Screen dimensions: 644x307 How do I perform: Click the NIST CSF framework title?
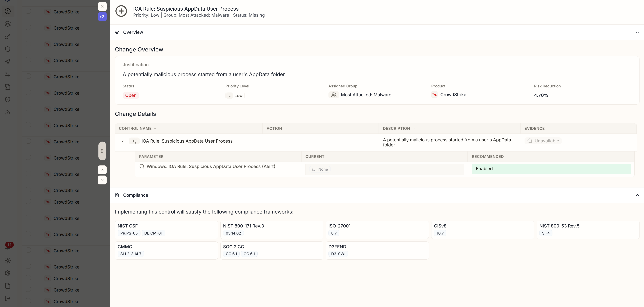point(128,226)
